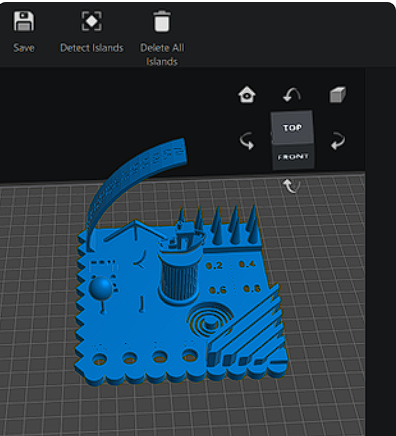Reset view with the home camera icon
The height and width of the screenshot is (436, 396).
tap(247, 95)
